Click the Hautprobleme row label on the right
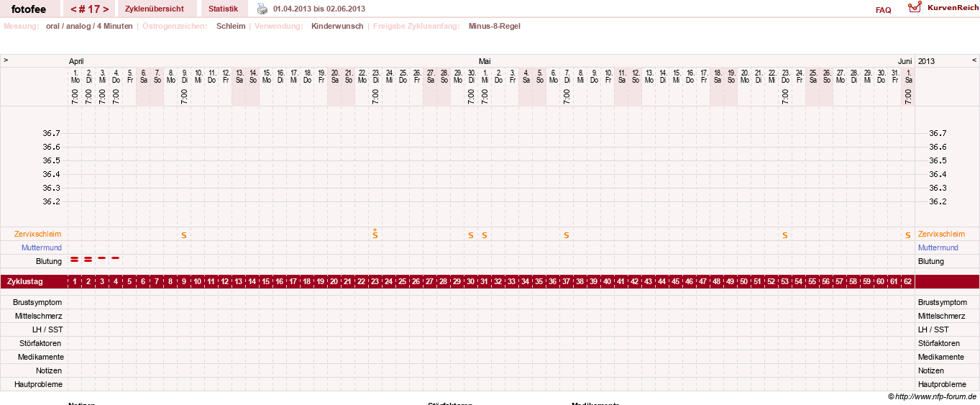Viewport: 980px width, 405px height. (943, 385)
